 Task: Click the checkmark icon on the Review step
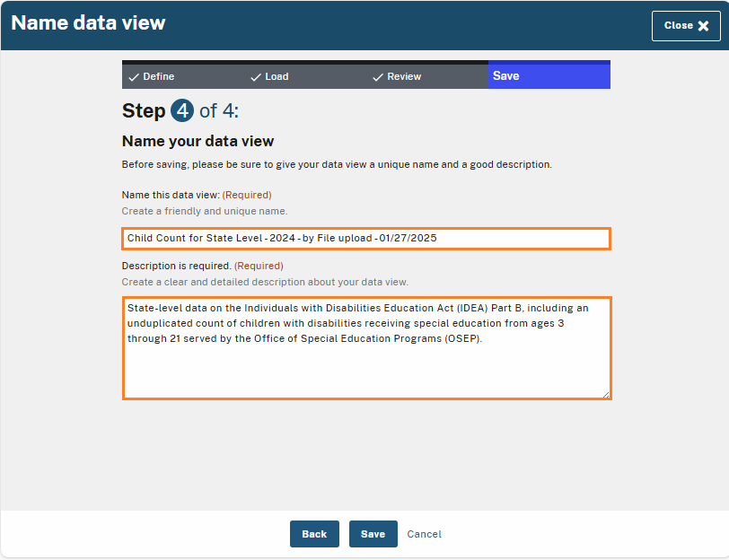[378, 77]
